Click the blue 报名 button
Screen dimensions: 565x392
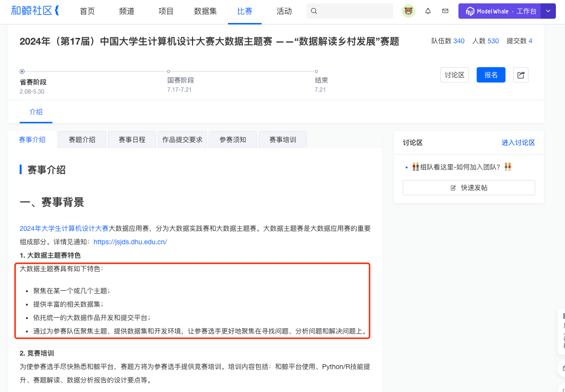(x=491, y=75)
